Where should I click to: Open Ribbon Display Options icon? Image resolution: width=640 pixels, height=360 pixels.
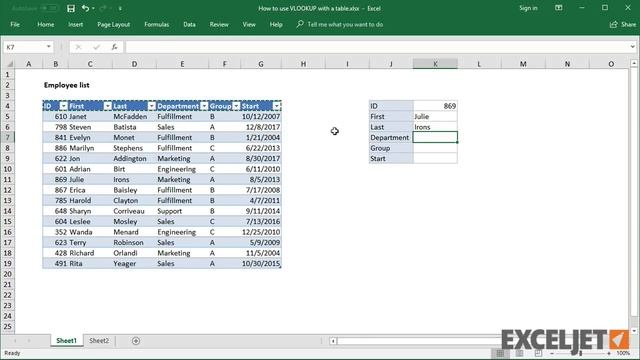click(x=558, y=8)
